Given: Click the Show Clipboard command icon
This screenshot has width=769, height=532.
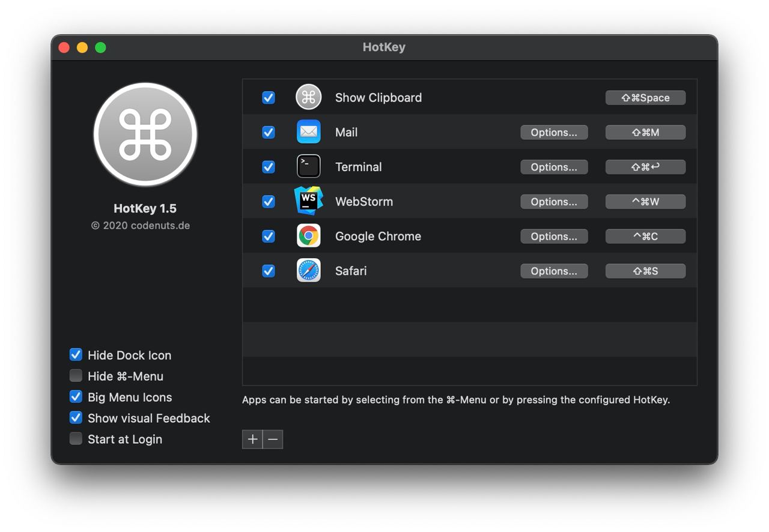Looking at the screenshot, I should click(x=309, y=97).
